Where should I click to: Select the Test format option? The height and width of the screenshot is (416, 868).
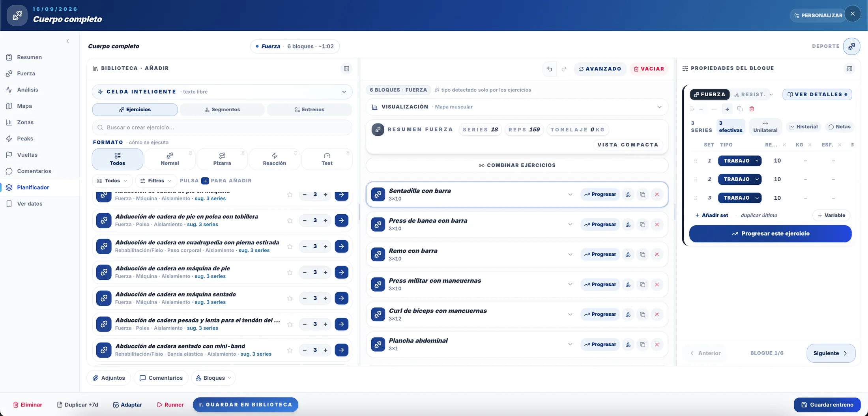327,159
